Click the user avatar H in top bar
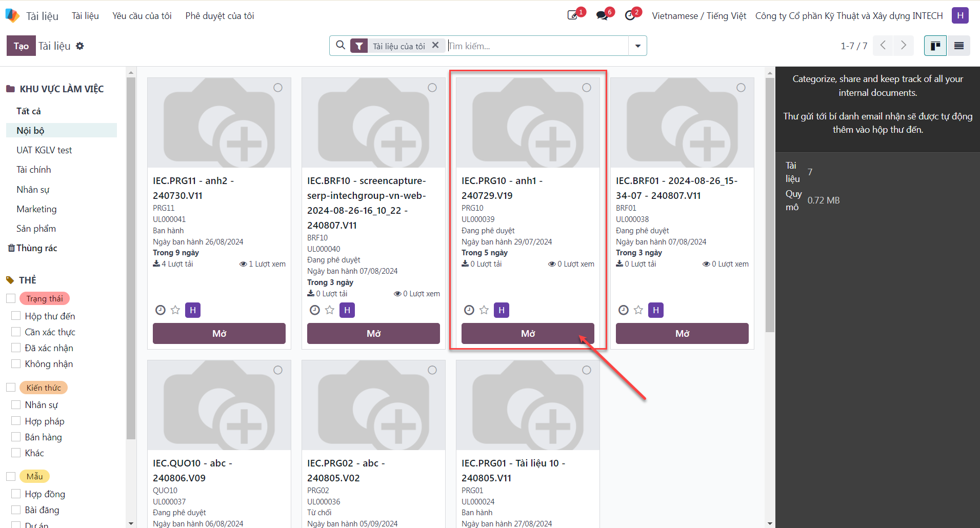 click(x=960, y=15)
